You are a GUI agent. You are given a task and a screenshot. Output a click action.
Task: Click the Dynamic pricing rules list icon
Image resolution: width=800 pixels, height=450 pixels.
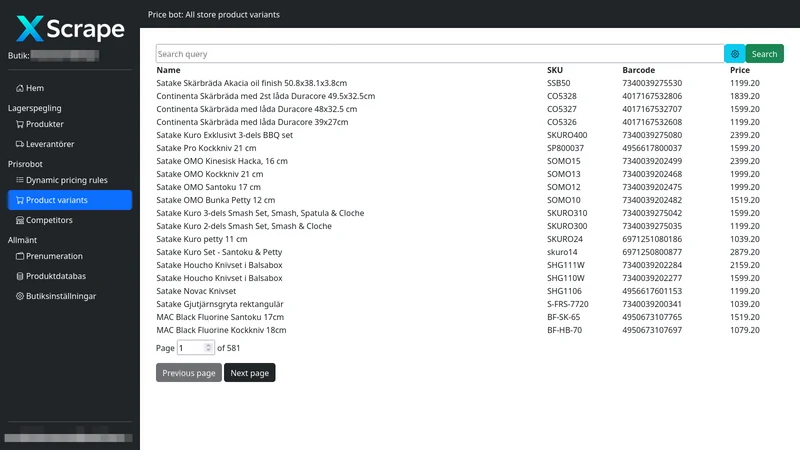pos(20,180)
